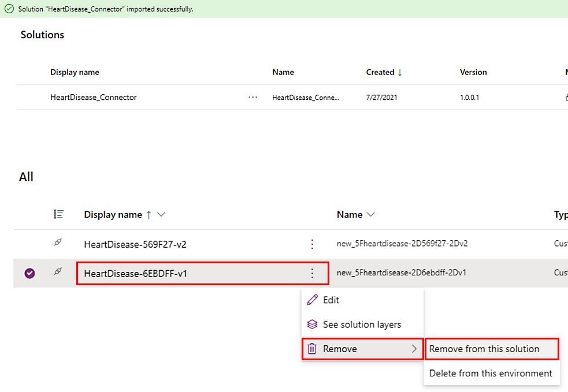Click name HeartDisease_Conne... cell
The image size is (568, 392).
pos(306,98)
